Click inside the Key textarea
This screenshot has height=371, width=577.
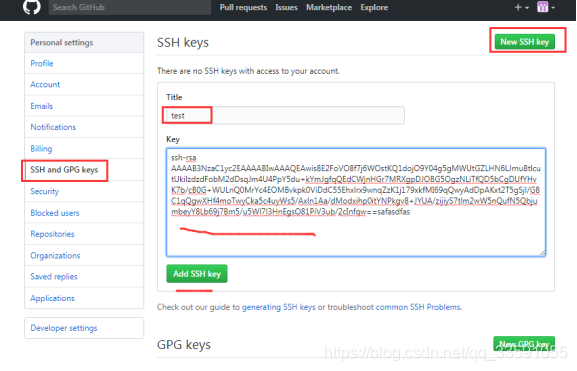pos(356,202)
